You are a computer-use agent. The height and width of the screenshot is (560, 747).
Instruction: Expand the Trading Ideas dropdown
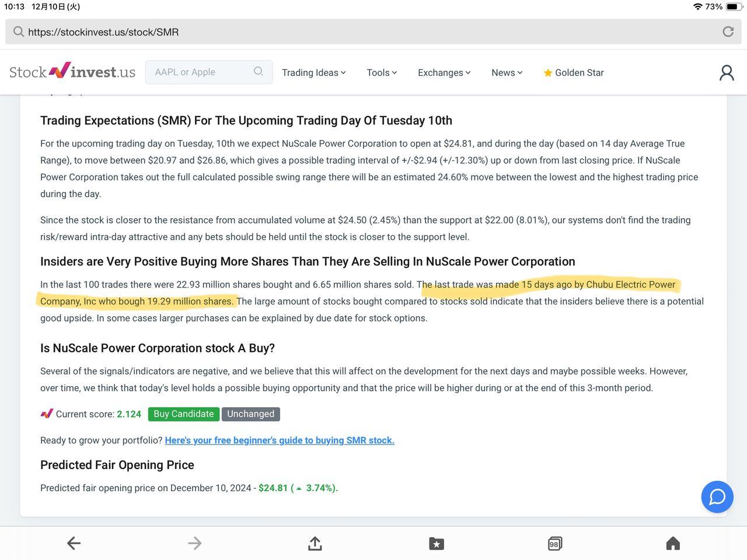313,72
